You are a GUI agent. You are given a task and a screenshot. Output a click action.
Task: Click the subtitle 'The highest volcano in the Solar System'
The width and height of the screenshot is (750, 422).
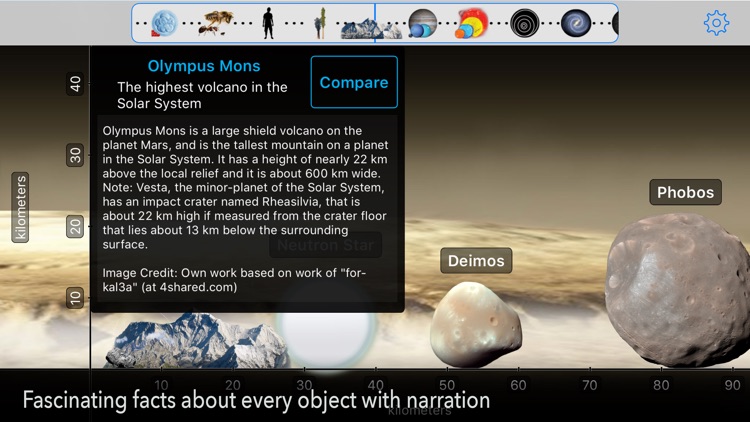202,95
